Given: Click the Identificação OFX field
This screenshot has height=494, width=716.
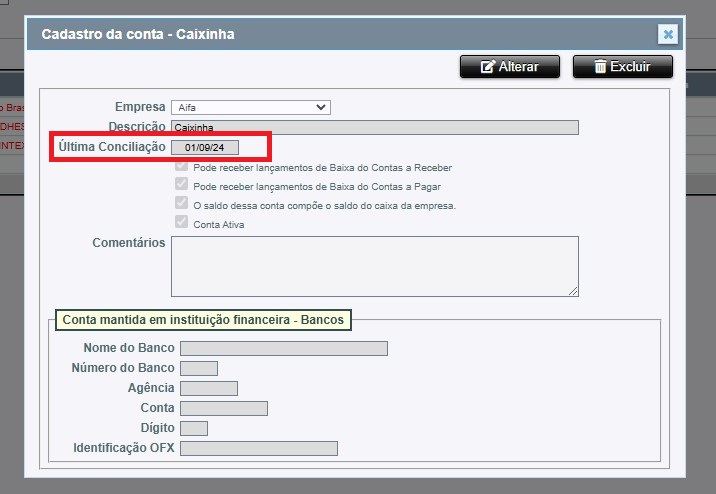Looking at the screenshot, I should pyautogui.click(x=258, y=448).
